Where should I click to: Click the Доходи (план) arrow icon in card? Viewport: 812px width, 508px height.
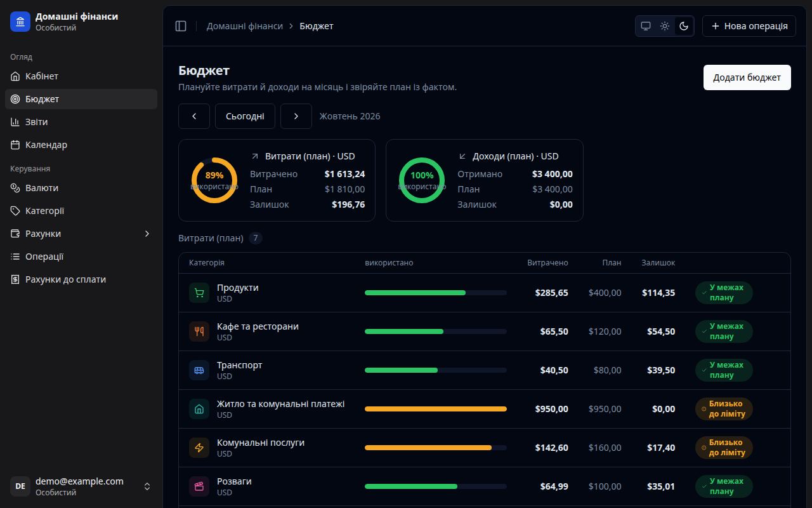click(462, 156)
